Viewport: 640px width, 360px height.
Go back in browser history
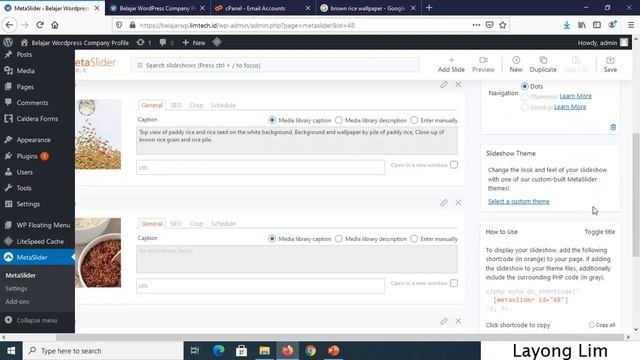point(9,25)
